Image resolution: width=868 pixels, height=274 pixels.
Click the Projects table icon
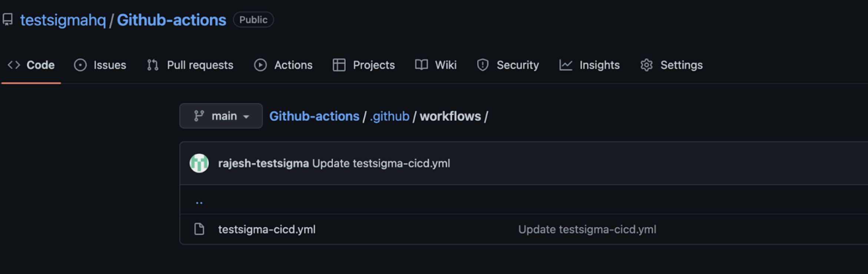coord(339,65)
